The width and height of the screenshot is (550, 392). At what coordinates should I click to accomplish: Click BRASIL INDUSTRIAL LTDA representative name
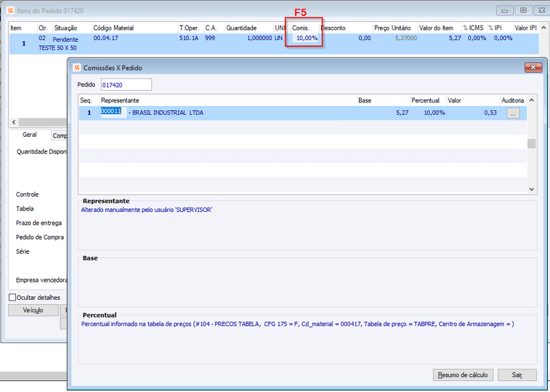pyautogui.click(x=168, y=113)
